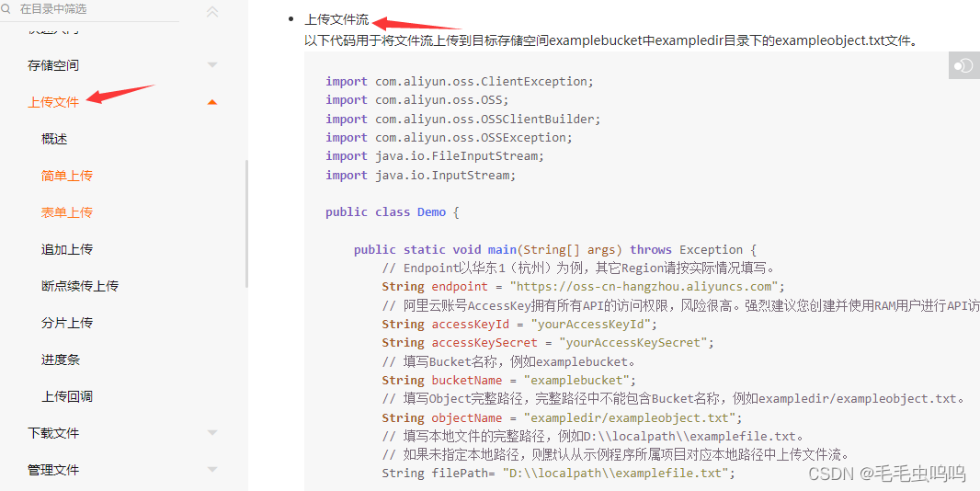The image size is (980, 491).
Task: Click the 上传文件流 heading text
Action: tap(336, 20)
